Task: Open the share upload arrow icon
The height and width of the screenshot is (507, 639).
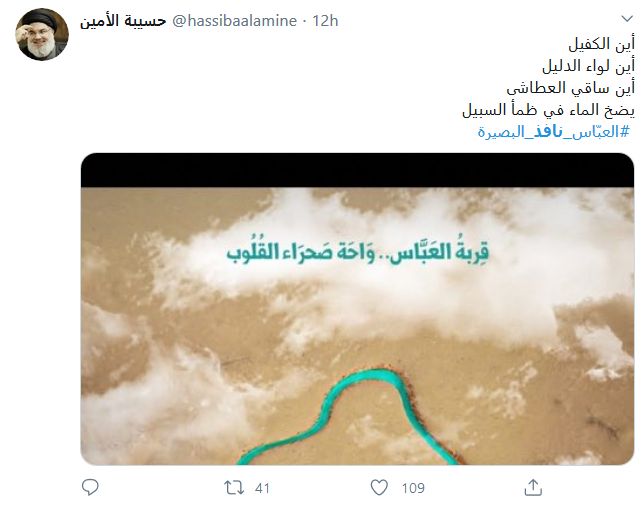Action: (x=533, y=487)
